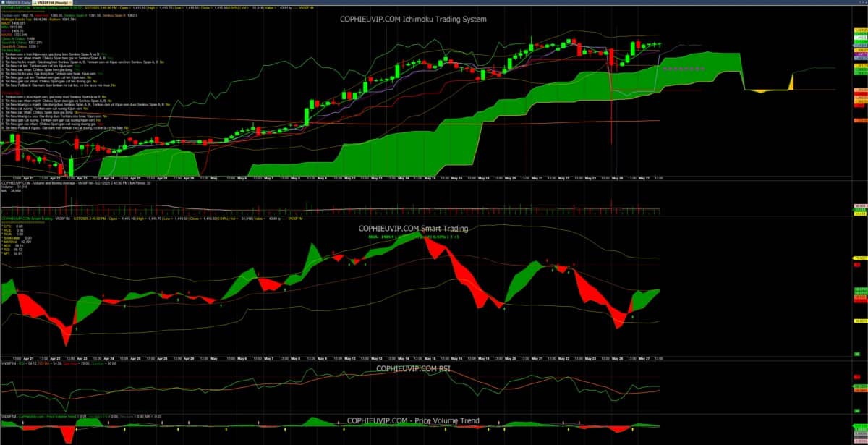Image resolution: width=868 pixels, height=445 pixels.
Task: Click the Ichimoku Trading System chart title
Action: (413, 19)
